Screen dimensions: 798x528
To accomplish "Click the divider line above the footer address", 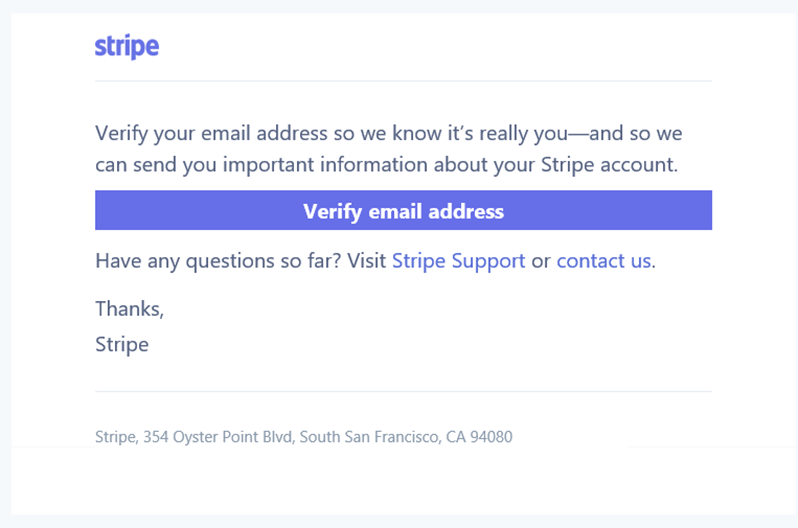I will 403,391.
